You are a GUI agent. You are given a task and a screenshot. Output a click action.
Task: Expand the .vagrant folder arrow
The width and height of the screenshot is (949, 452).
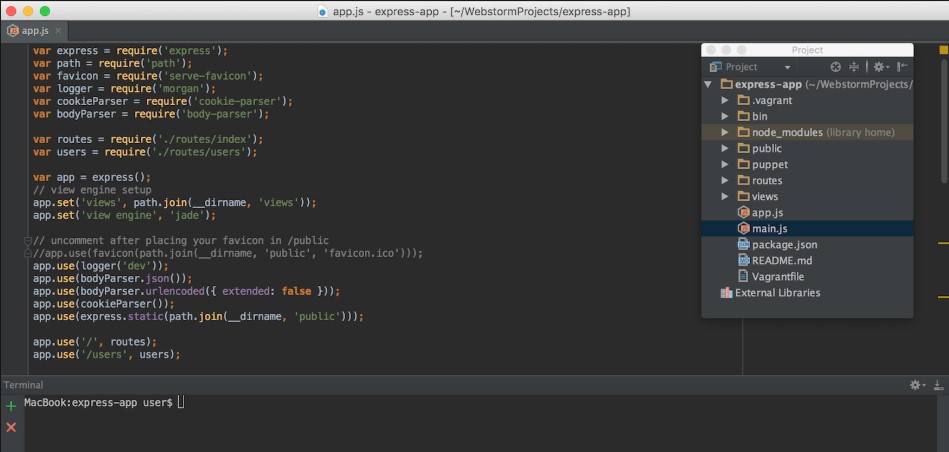click(725, 100)
